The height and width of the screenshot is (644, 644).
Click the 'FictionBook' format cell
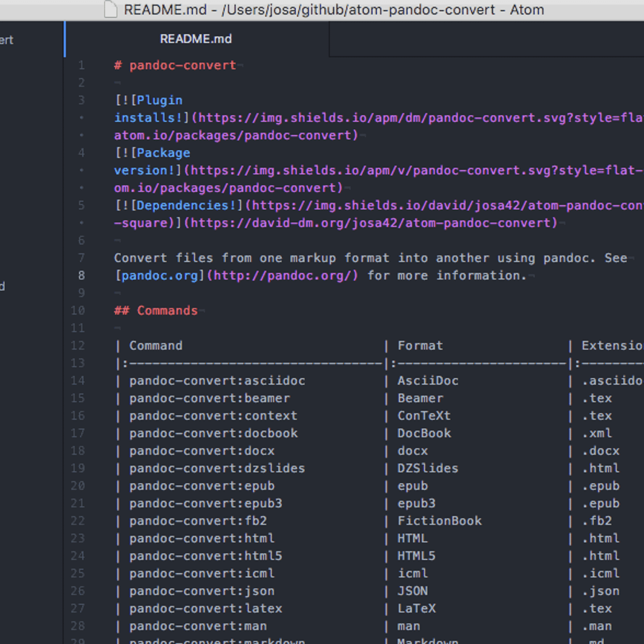click(440, 521)
